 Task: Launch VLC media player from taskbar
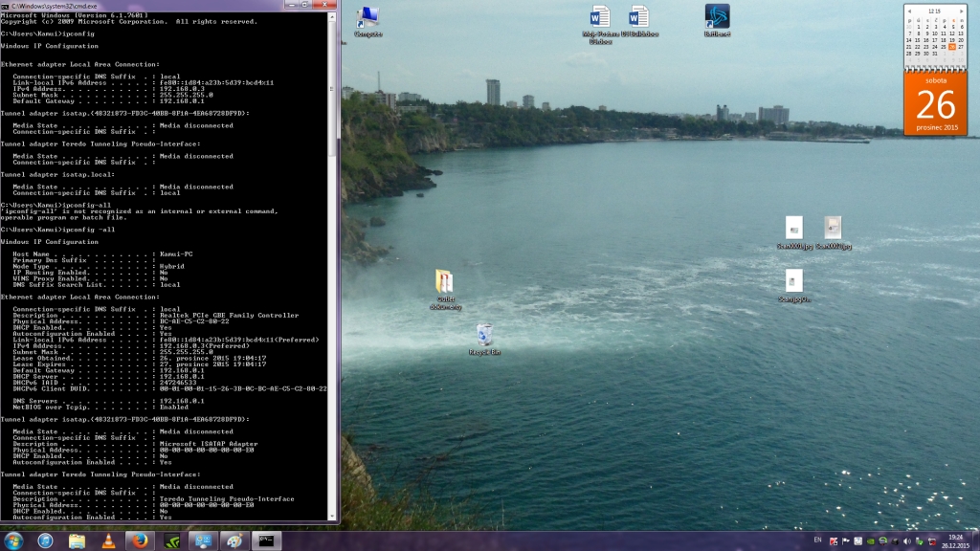pos(108,540)
